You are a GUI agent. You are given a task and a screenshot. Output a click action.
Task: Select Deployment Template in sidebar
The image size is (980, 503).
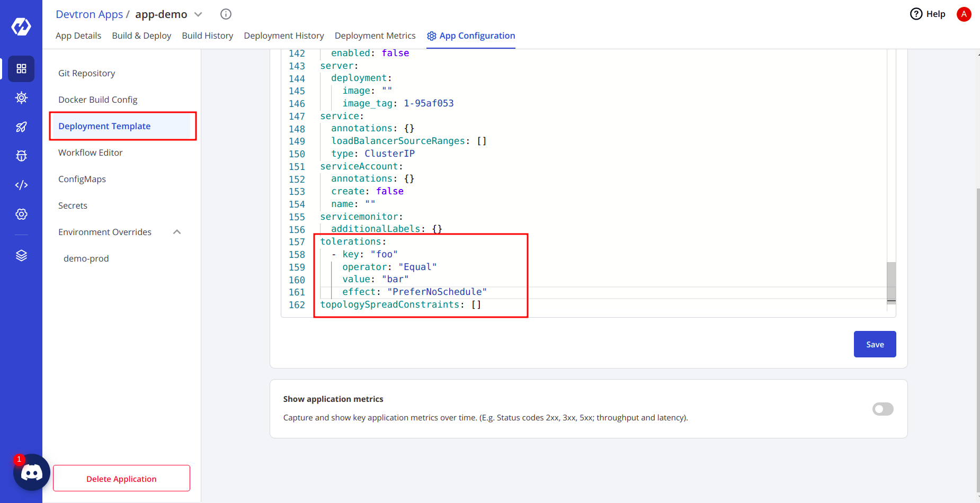121,126
